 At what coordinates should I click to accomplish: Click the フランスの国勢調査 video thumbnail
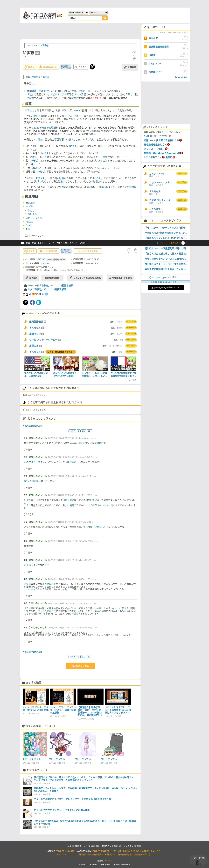point(123,364)
